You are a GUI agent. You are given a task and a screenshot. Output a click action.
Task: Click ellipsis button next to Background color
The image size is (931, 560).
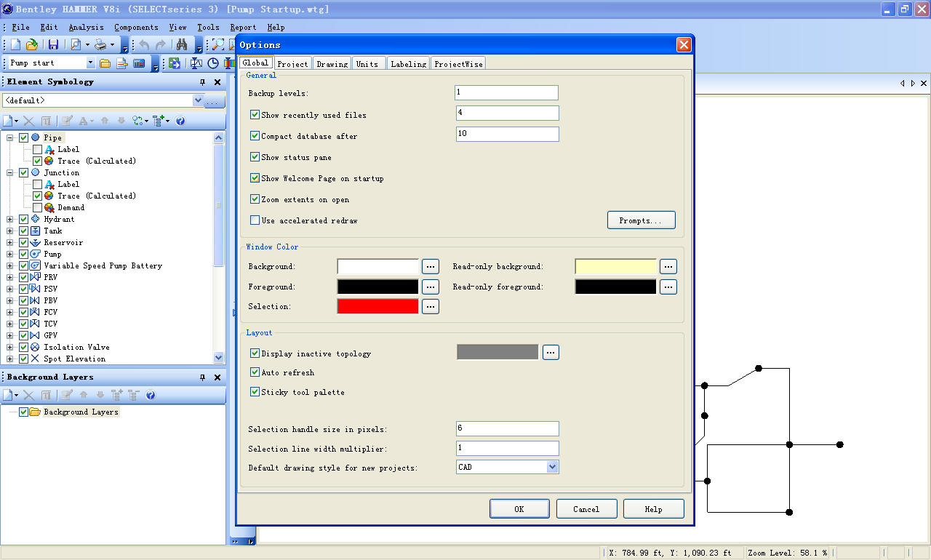point(431,267)
